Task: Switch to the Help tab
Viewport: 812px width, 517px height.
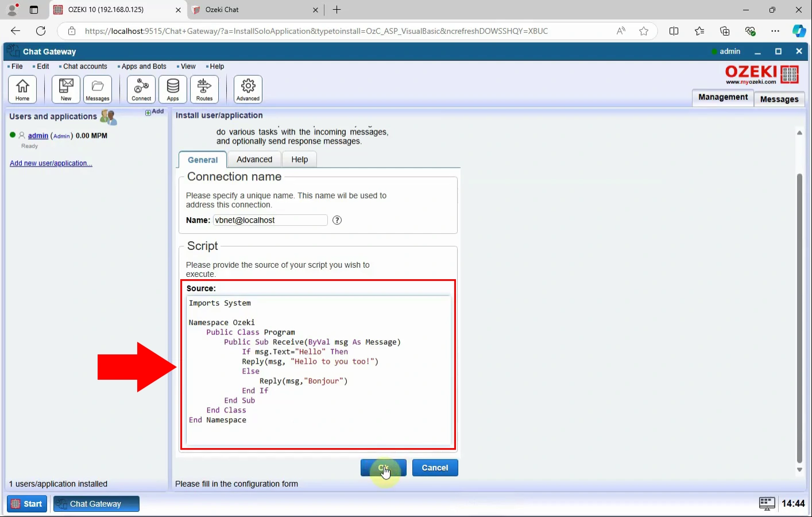Action: [x=300, y=159]
